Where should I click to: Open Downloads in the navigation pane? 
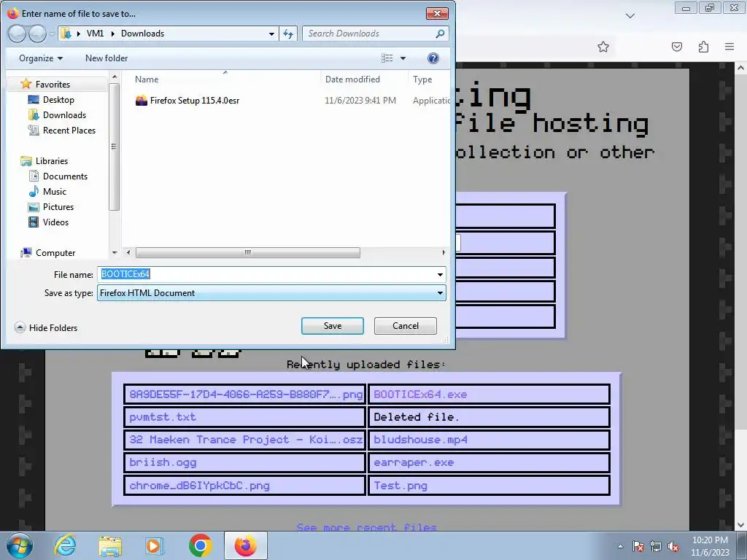(64, 114)
